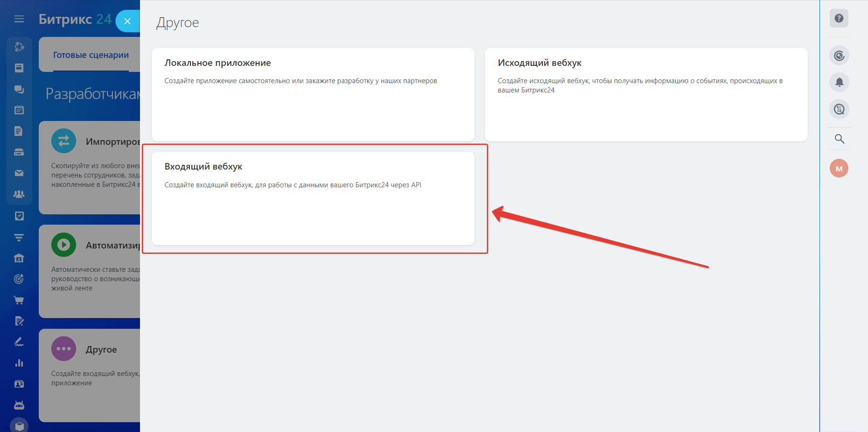Screen dimensions: 868x432
Task: Click the Входящий вебхук description text
Action: point(293,185)
